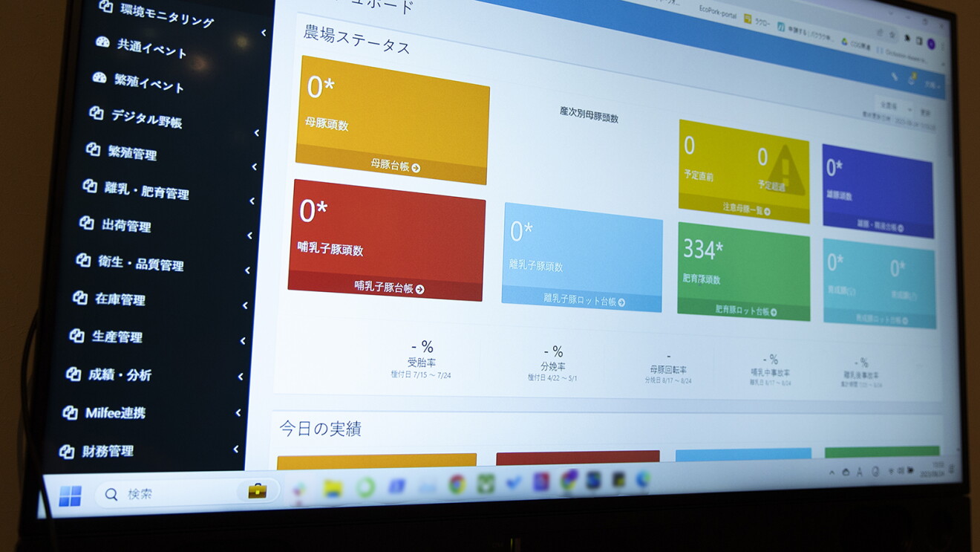Screen dimensions: 980x552
Task: Click the Chrome profile avatar
Action: tap(930, 44)
